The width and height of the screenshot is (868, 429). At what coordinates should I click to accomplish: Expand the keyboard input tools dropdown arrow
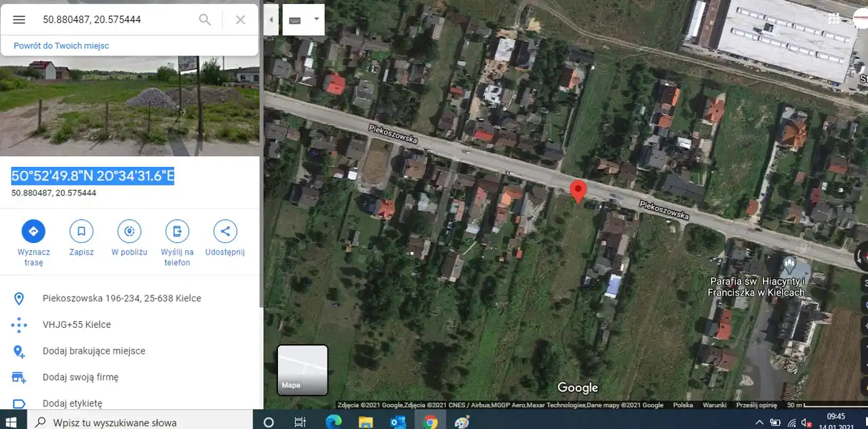point(316,20)
